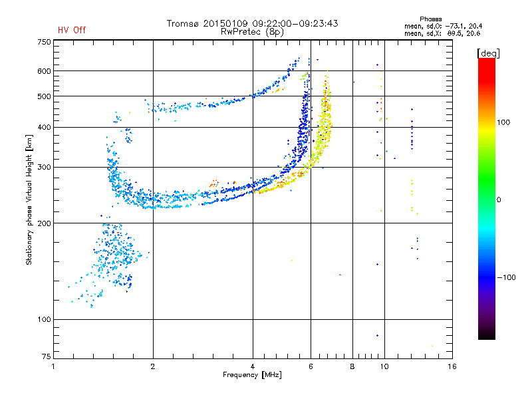Click the "RwPretec (8p)" subtitle
Screen dimensions: 532x399
point(252,32)
